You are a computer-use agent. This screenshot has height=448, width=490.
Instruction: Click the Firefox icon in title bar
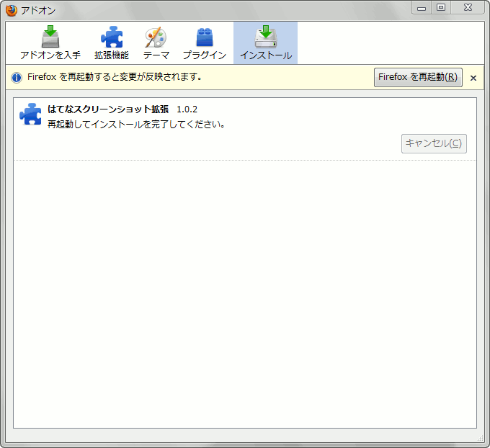click(12, 10)
